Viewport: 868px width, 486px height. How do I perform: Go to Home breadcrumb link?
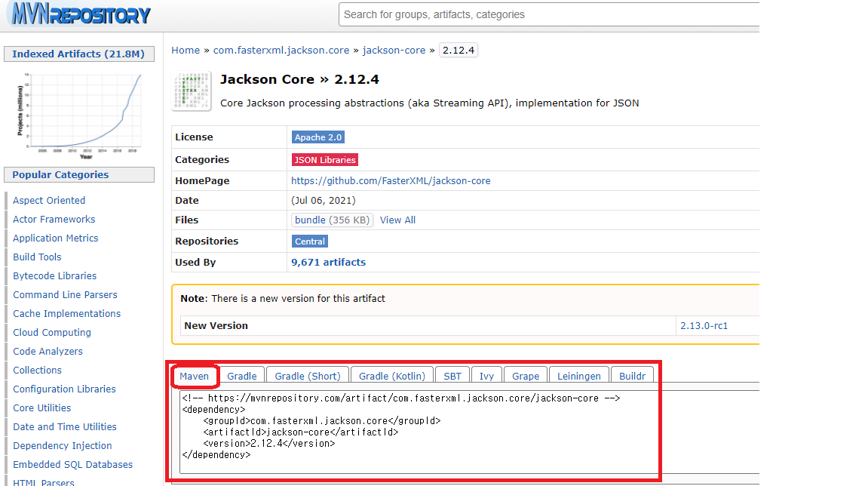pyautogui.click(x=186, y=51)
